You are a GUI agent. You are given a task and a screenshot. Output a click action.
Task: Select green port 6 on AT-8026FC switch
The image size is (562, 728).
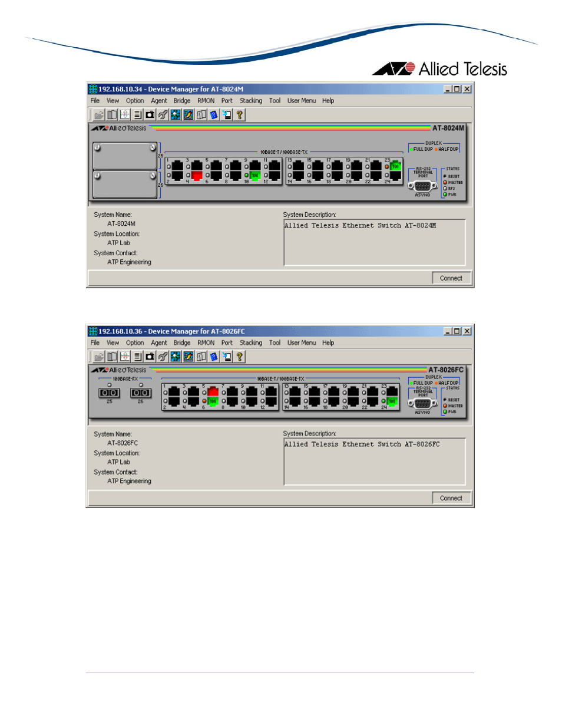coord(213,401)
